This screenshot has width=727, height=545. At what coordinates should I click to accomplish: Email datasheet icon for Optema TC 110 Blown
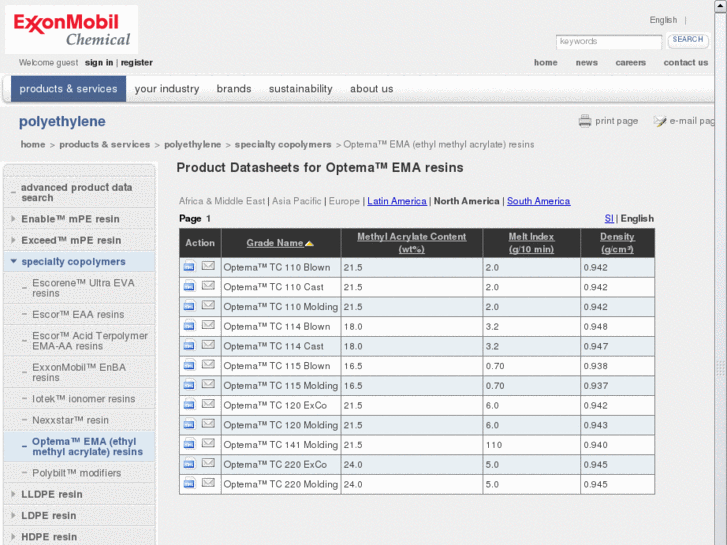point(208,266)
